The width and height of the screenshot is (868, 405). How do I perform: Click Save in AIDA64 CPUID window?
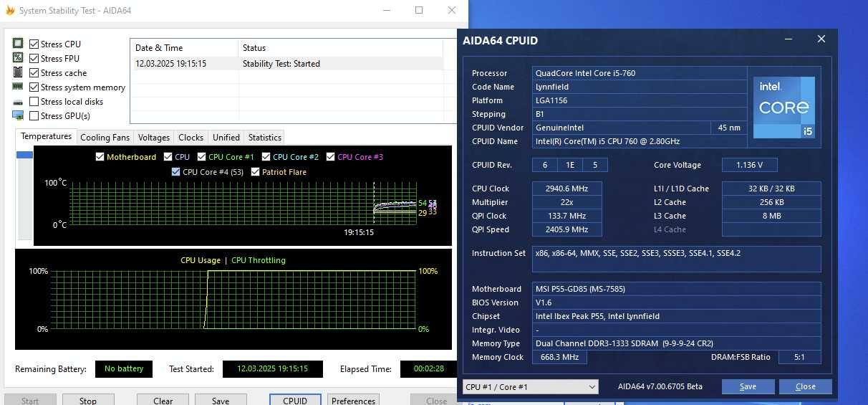[x=748, y=386]
